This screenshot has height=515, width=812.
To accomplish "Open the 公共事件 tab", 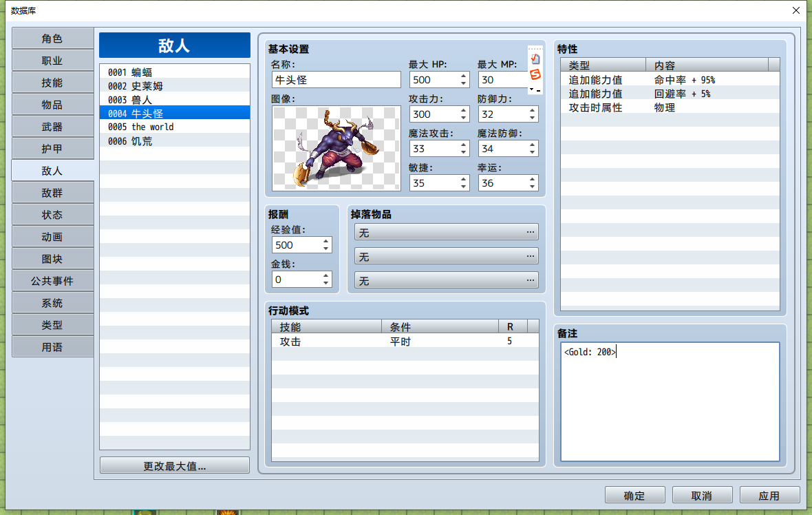I will pyautogui.click(x=52, y=281).
